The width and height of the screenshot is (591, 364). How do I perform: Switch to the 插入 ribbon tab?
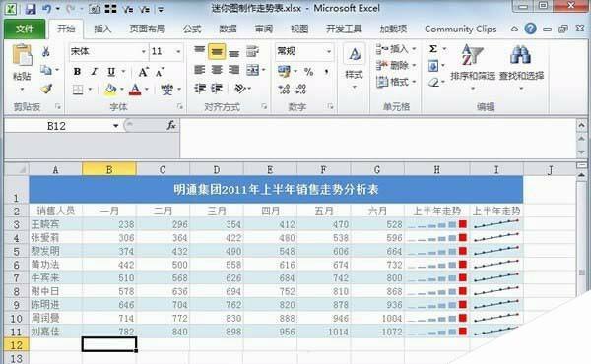pos(102,29)
